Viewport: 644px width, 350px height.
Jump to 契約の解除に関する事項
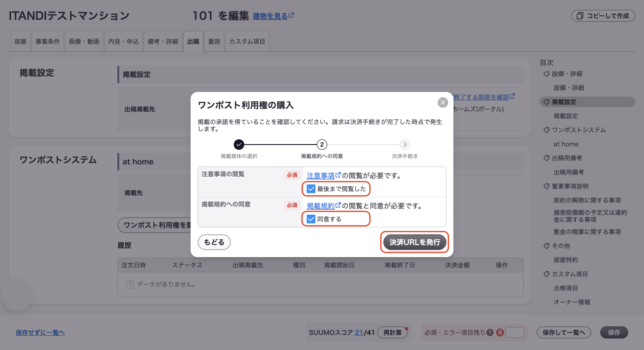pyautogui.click(x=587, y=200)
